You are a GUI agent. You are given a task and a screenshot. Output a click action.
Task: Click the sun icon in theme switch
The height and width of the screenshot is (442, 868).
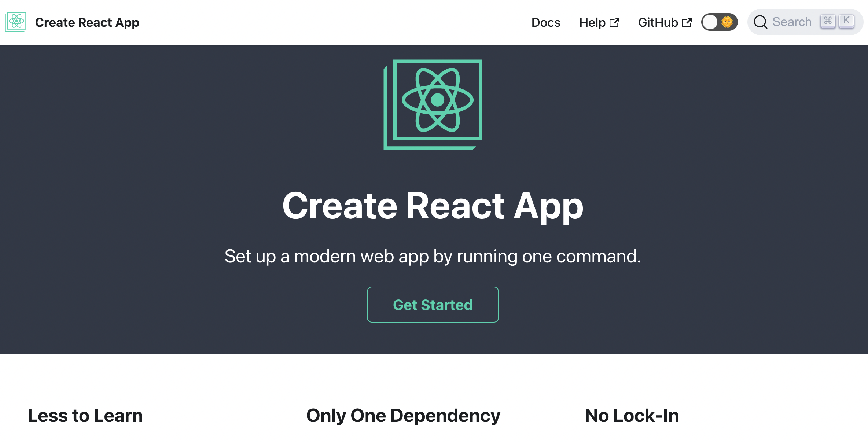727,22
